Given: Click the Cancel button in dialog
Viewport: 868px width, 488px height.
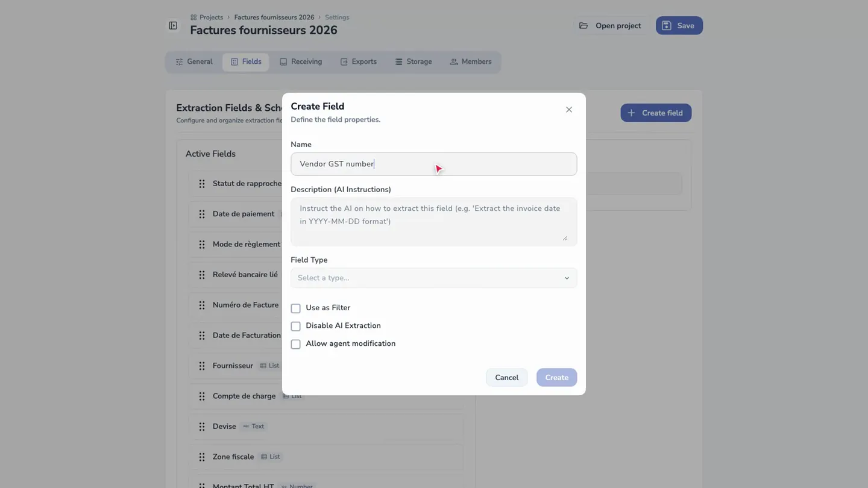Looking at the screenshot, I should point(507,378).
